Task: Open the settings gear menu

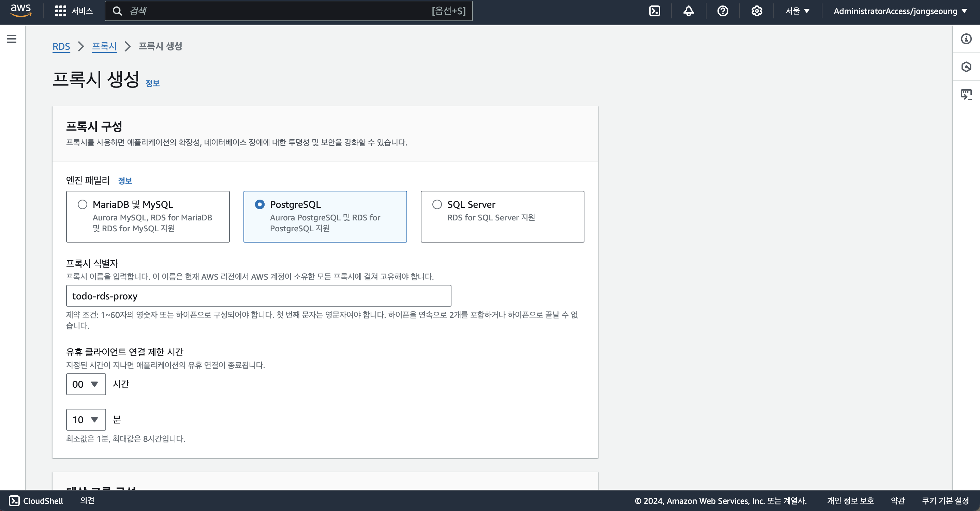Action: (x=757, y=11)
